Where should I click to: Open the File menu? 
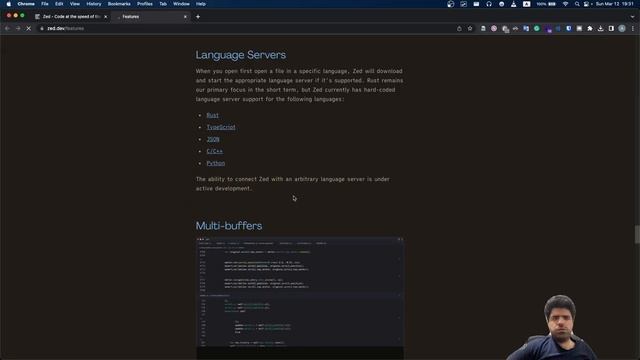coord(44,4)
